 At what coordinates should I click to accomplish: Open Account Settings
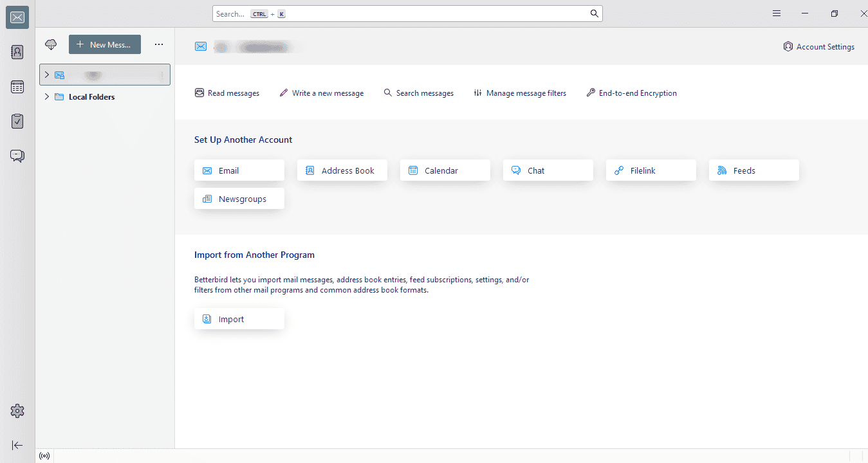coord(818,47)
